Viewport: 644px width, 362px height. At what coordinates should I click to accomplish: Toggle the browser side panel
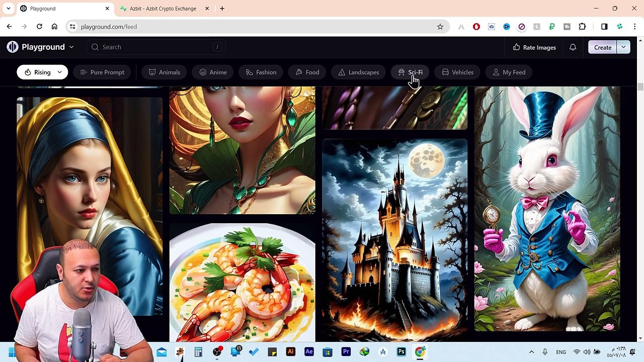pyautogui.click(x=604, y=27)
